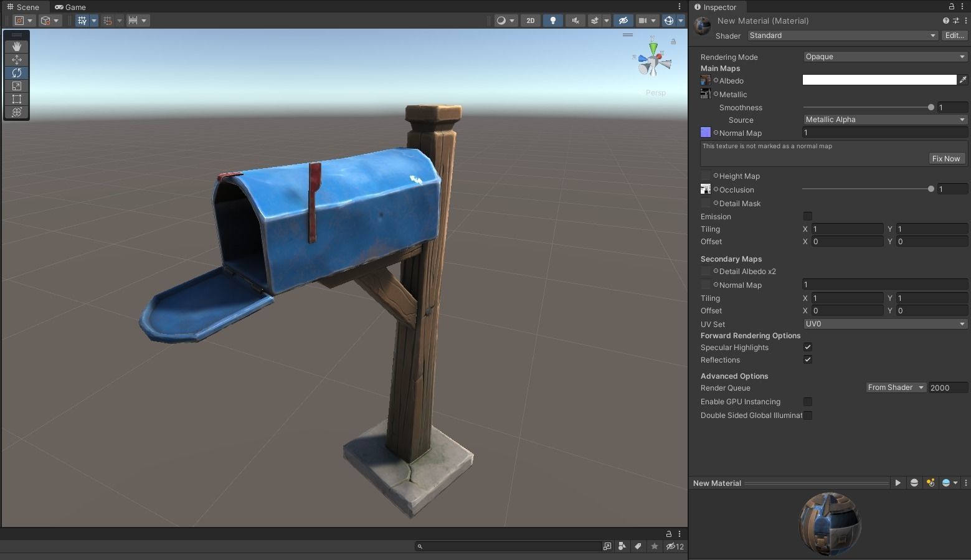Click the favorites star icon in bottom bar
The width and height of the screenshot is (971, 560).
[654, 546]
